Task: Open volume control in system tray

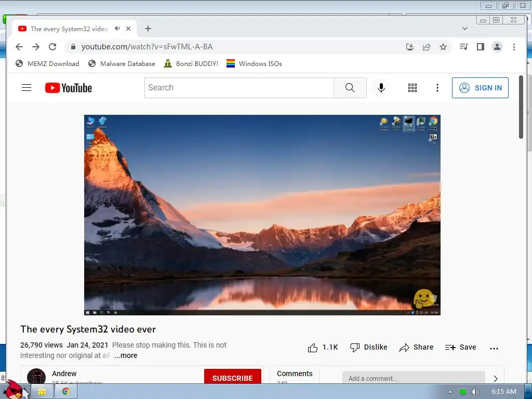Action: pyautogui.click(x=475, y=392)
